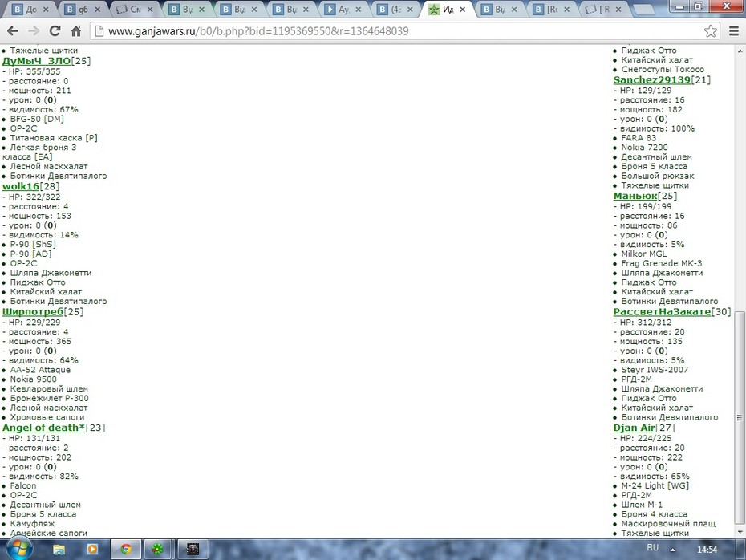
Task: Bookmark this page with the star
Action: pos(711,31)
